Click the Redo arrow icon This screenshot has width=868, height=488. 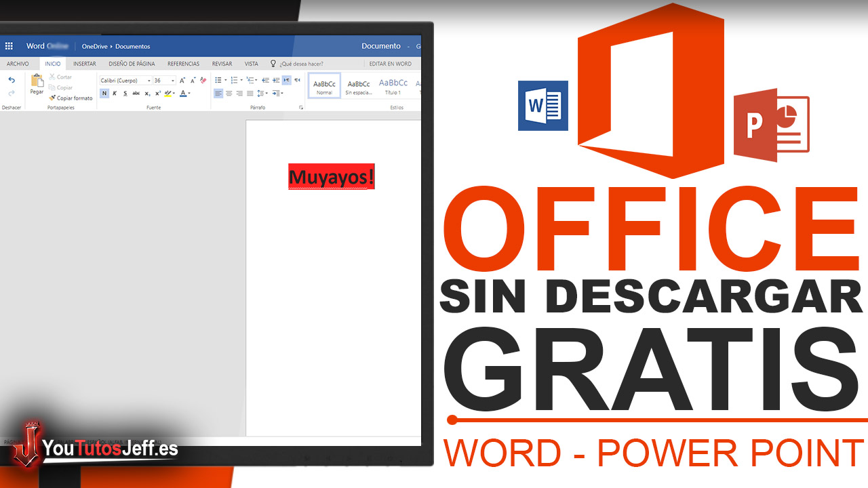coord(12,93)
